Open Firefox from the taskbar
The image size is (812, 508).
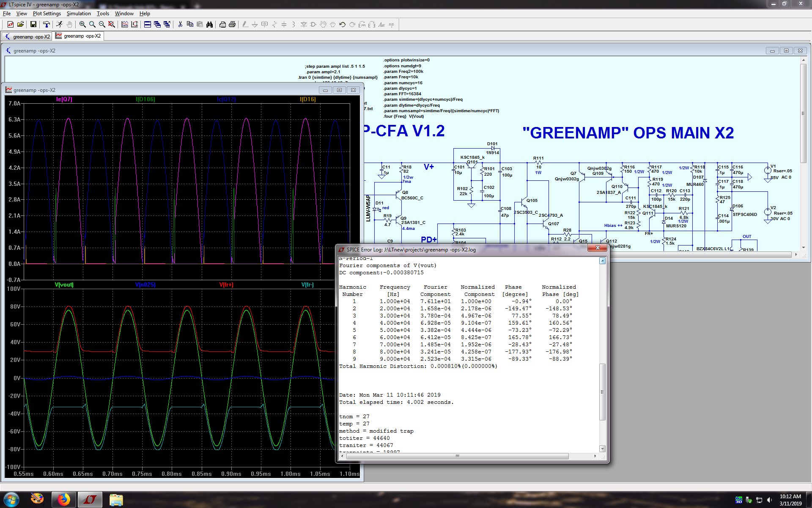tap(64, 500)
